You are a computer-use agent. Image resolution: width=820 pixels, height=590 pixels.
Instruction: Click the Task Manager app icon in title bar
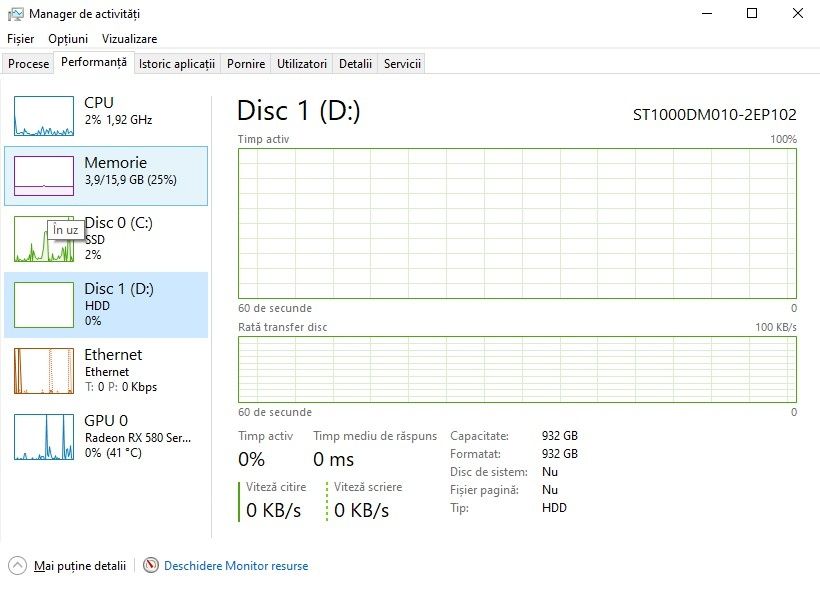click(15, 14)
